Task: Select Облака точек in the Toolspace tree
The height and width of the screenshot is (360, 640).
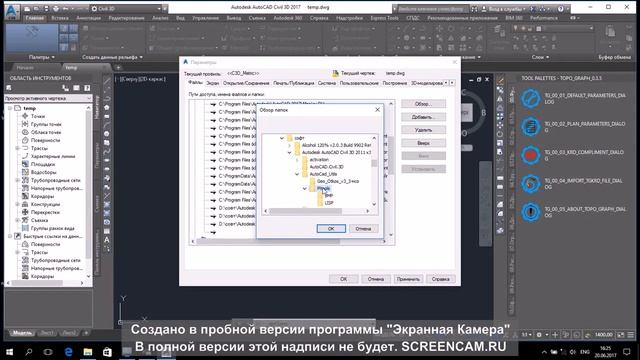Action: coord(46,132)
